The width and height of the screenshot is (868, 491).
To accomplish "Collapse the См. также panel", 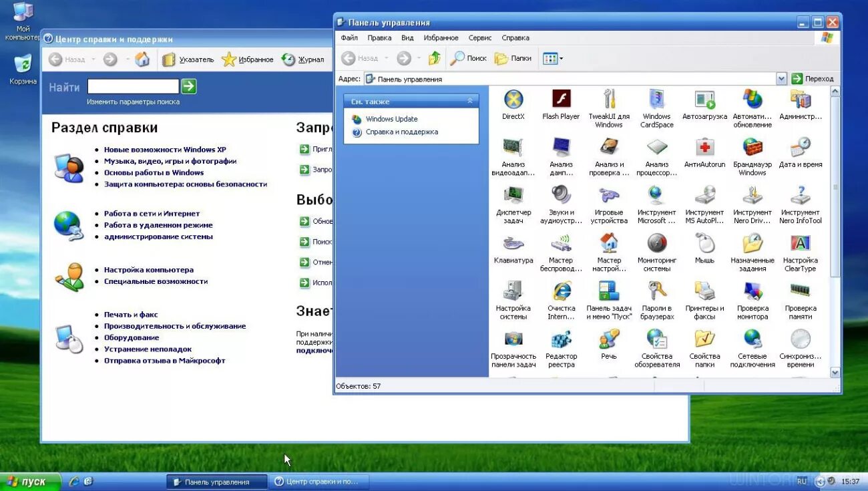I will [x=469, y=101].
